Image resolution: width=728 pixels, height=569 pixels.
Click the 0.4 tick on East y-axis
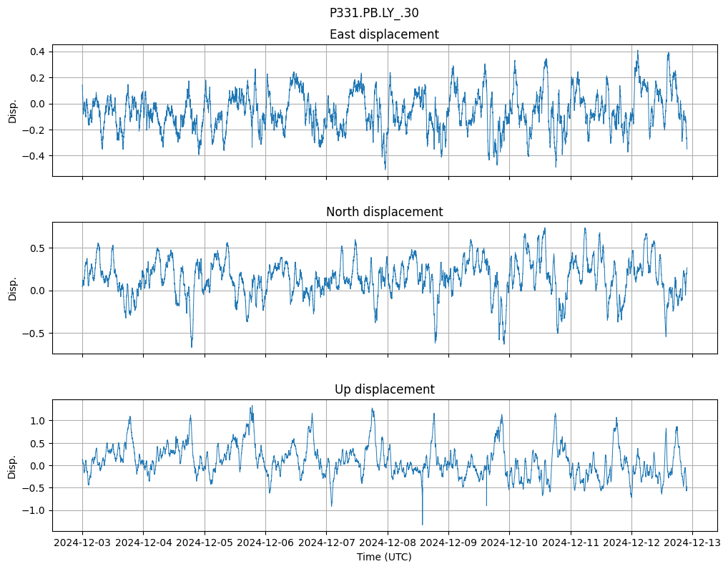click(x=36, y=52)
